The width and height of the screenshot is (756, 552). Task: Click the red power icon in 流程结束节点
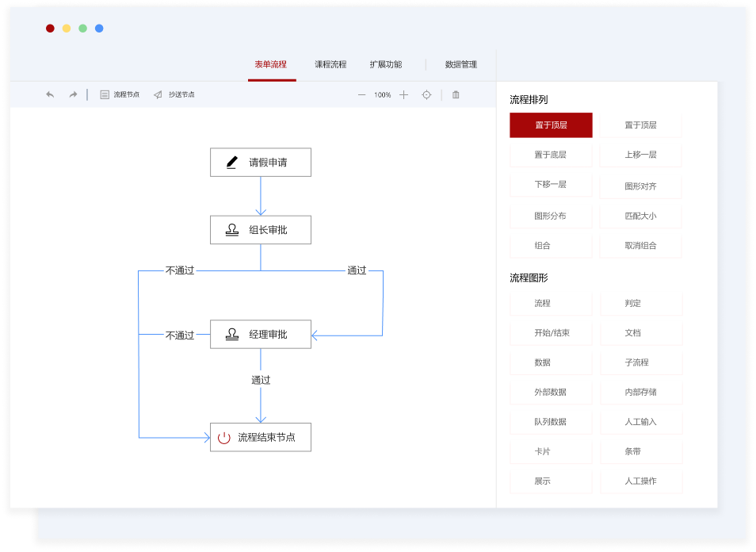click(224, 437)
